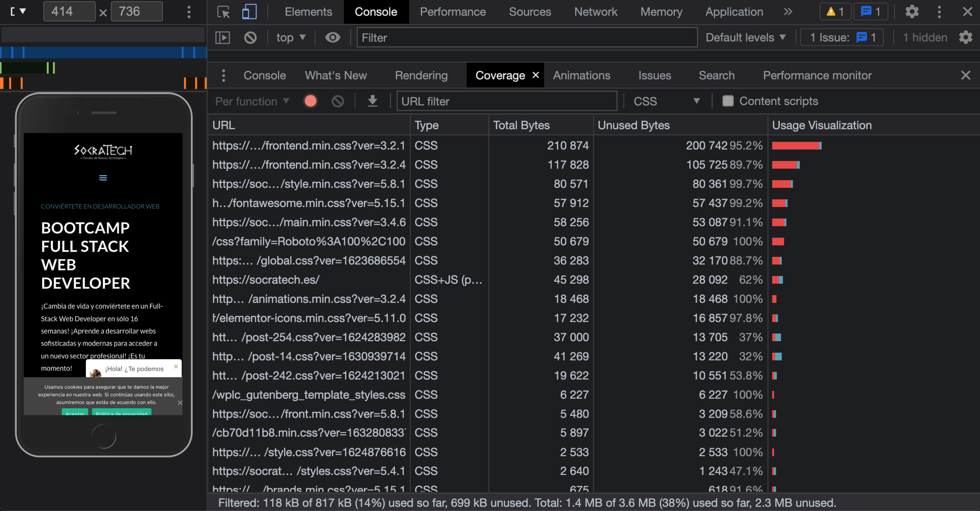
Task: Create live expression with the eye icon
Action: coord(332,38)
